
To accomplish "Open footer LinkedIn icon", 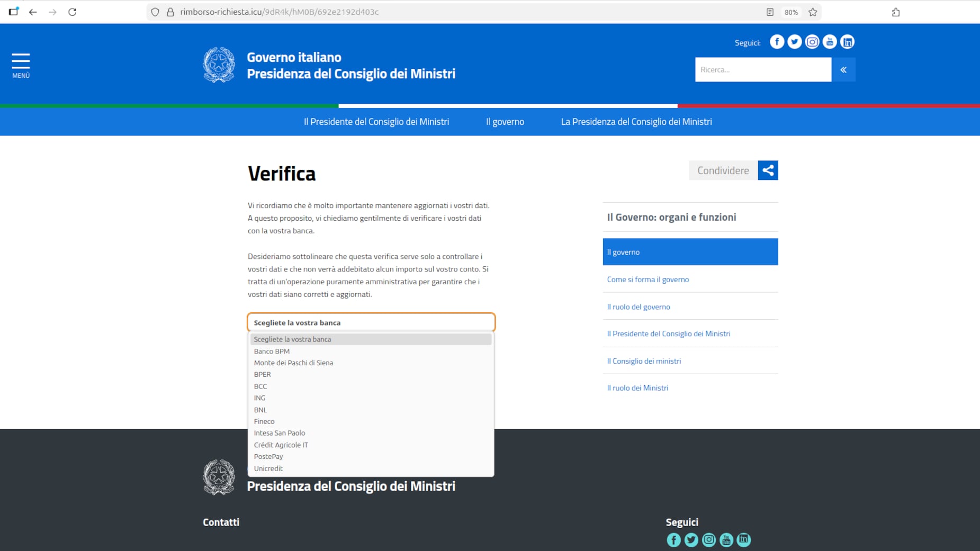I will tap(743, 539).
